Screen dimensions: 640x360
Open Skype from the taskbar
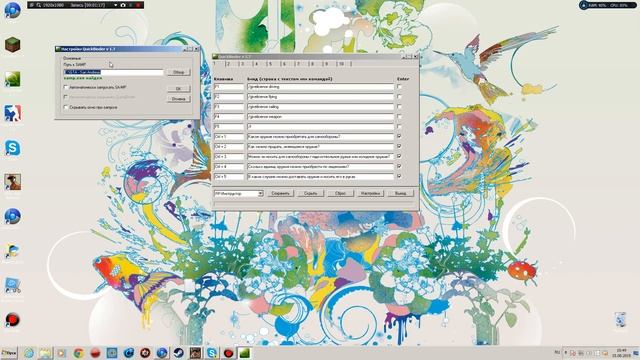coord(211,353)
